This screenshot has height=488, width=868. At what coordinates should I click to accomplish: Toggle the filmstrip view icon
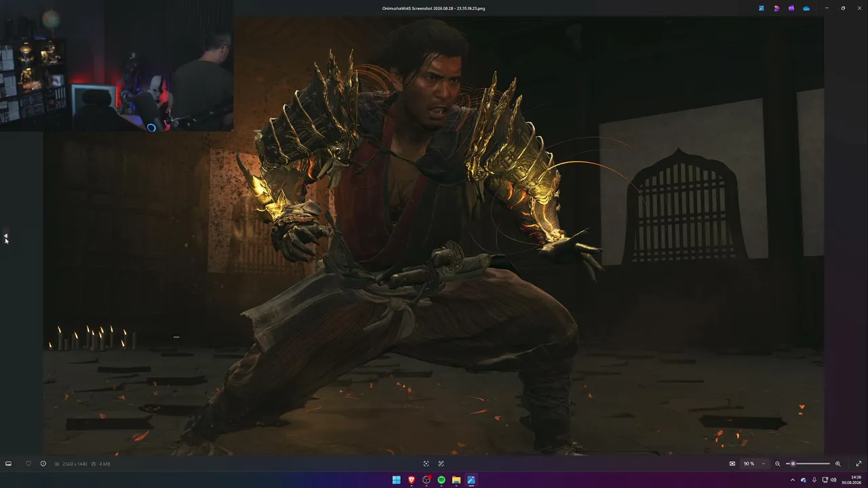pyautogui.click(x=8, y=464)
